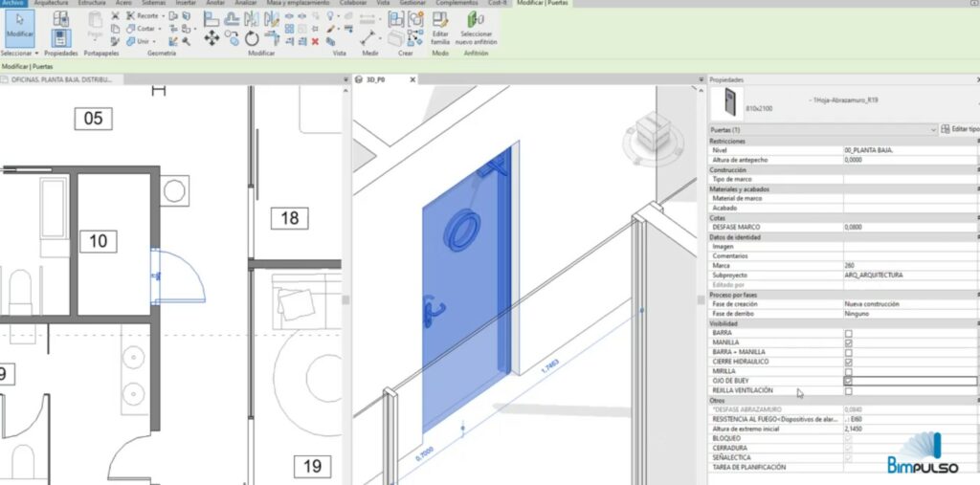980x485 pixels.
Task: Open the Puertas (1) filter dropdown
Action: (x=933, y=128)
